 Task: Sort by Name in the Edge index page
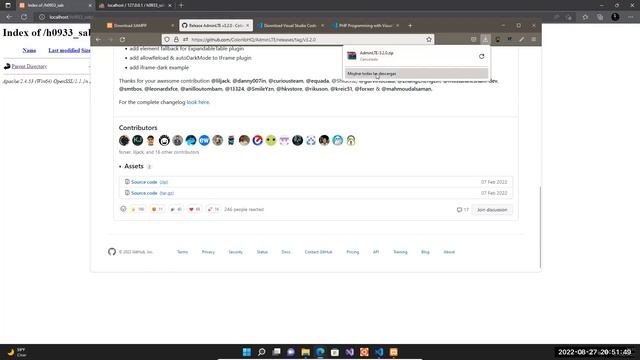pyautogui.click(x=29, y=50)
